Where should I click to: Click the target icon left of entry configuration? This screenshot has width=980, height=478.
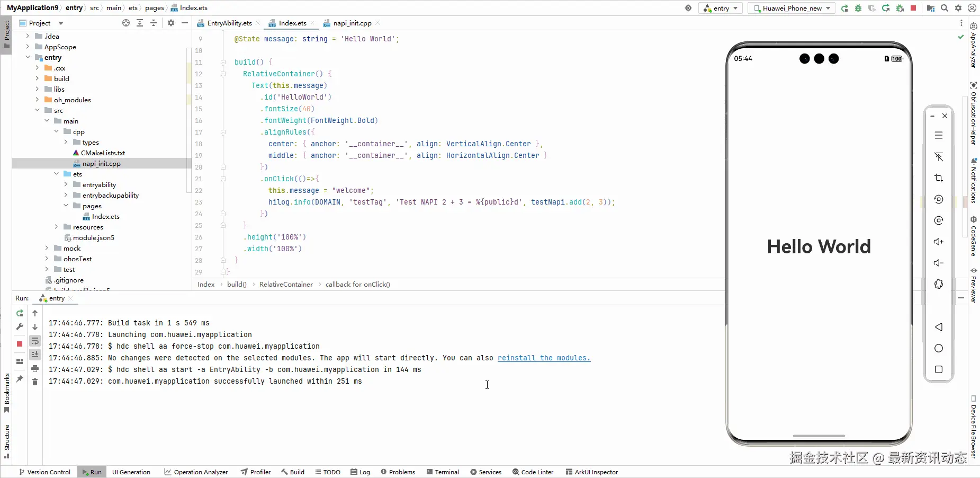(688, 8)
